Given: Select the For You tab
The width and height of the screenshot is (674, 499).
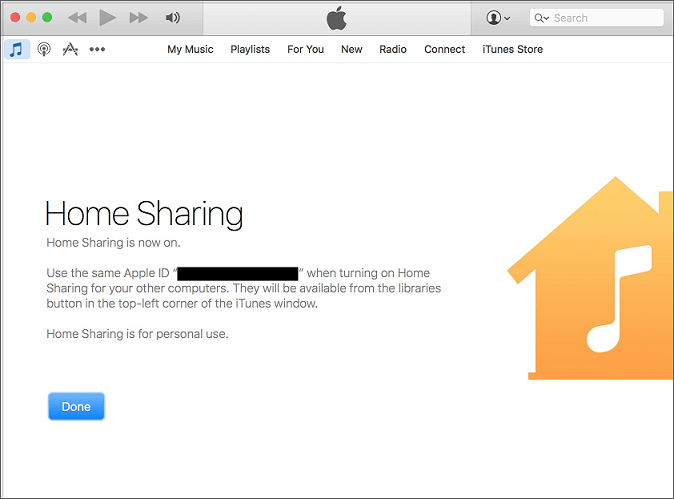Looking at the screenshot, I should [x=305, y=49].
